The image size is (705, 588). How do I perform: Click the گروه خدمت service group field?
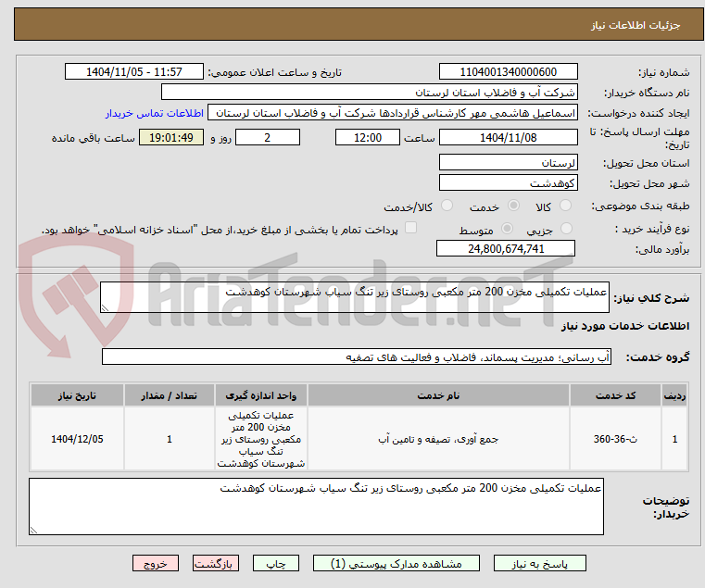click(356, 357)
